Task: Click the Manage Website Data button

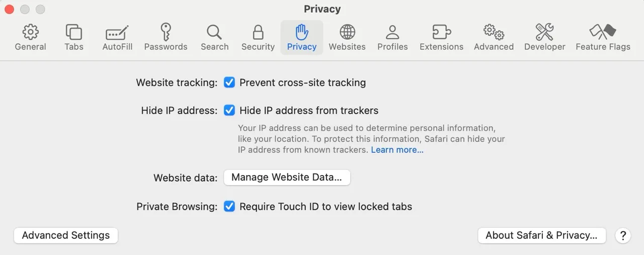Action: [x=287, y=177]
